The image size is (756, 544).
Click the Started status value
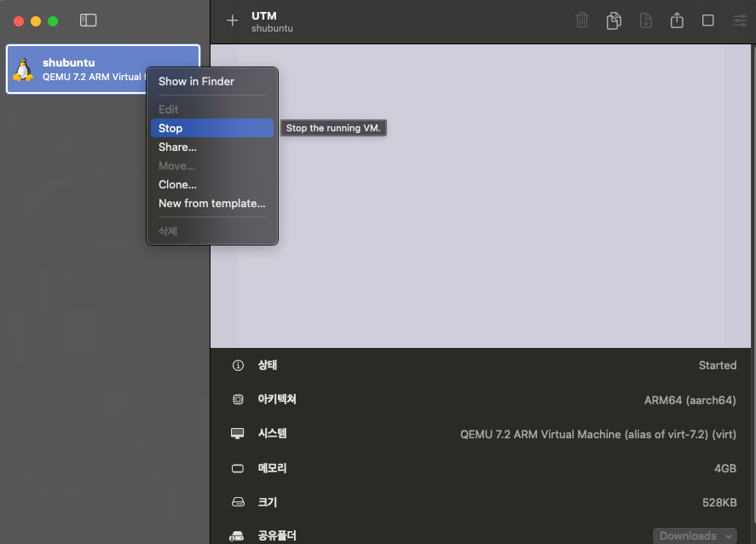718,366
